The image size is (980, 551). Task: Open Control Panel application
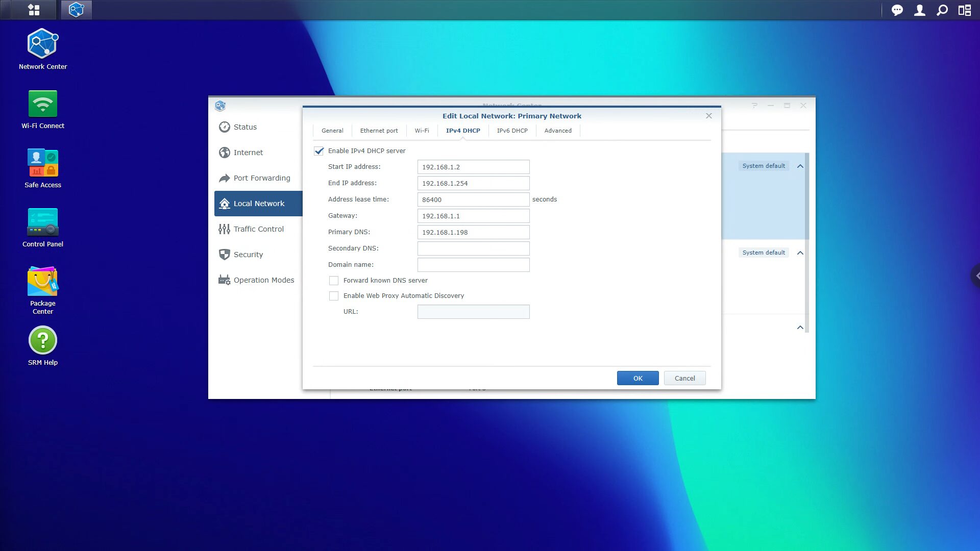pyautogui.click(x=42, y=228)
